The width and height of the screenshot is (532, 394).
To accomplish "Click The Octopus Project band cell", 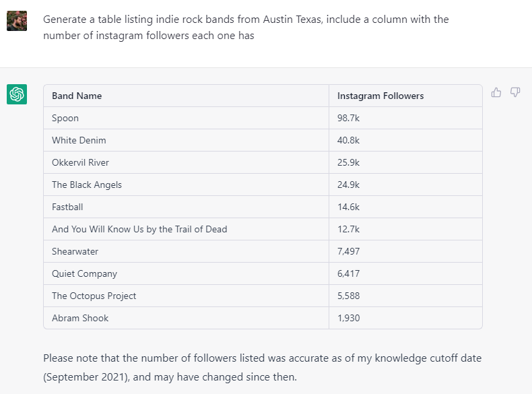I will (x=187, y=296).
